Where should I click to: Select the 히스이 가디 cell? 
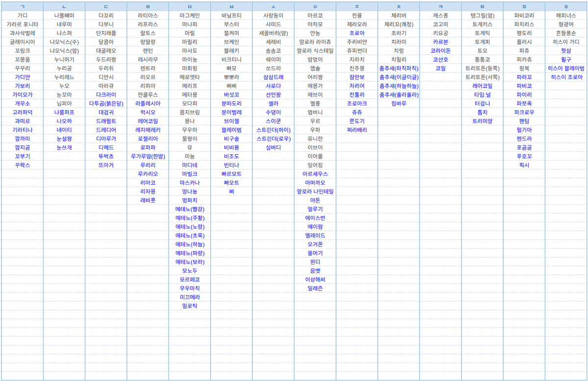tap(566, 42)
